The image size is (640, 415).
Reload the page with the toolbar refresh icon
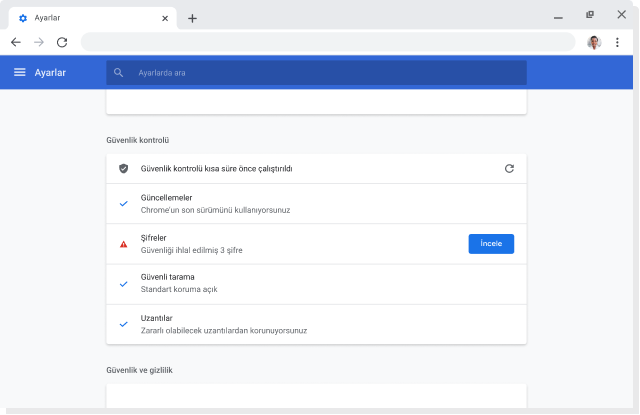coord(62,42)
